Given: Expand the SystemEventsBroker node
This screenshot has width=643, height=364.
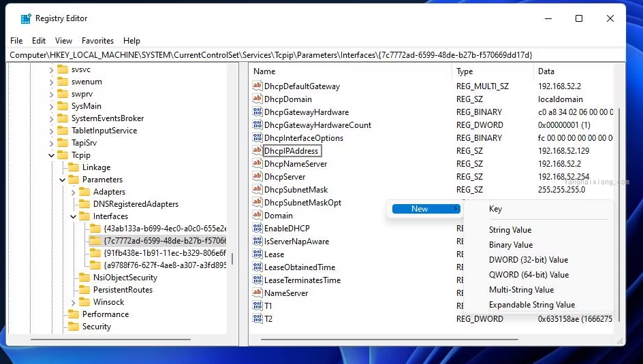Looking at the screenshot, I should [51, 119].
